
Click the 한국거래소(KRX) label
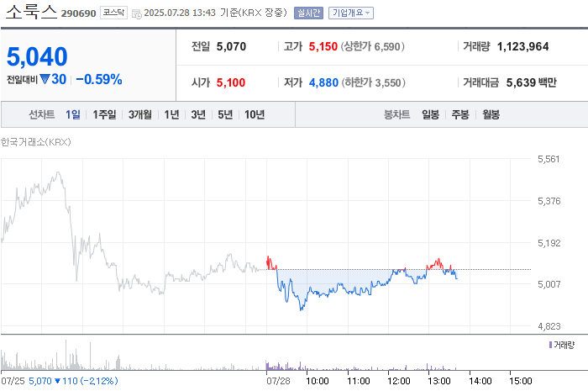[35, 142]
